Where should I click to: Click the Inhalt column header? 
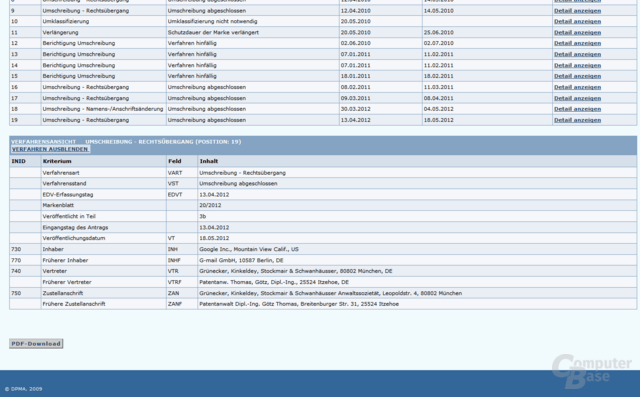[x=209, y=161]
